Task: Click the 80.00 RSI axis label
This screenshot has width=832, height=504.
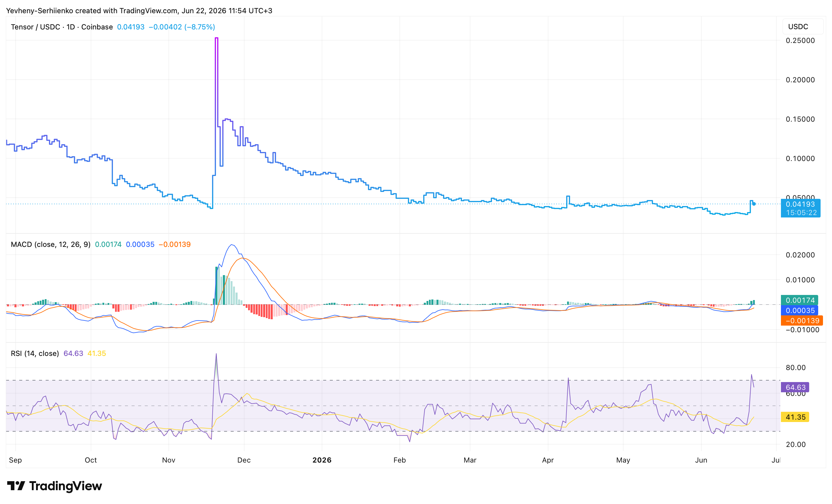Action: [x=796, y=368]
